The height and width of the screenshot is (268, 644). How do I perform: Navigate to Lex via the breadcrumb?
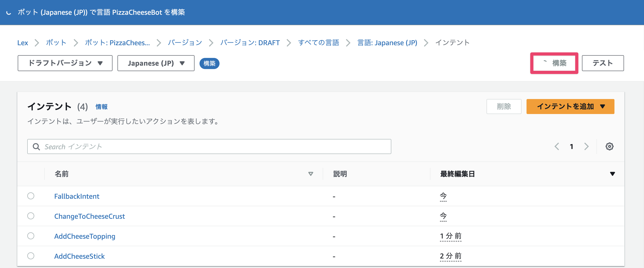tap(23, 42)
